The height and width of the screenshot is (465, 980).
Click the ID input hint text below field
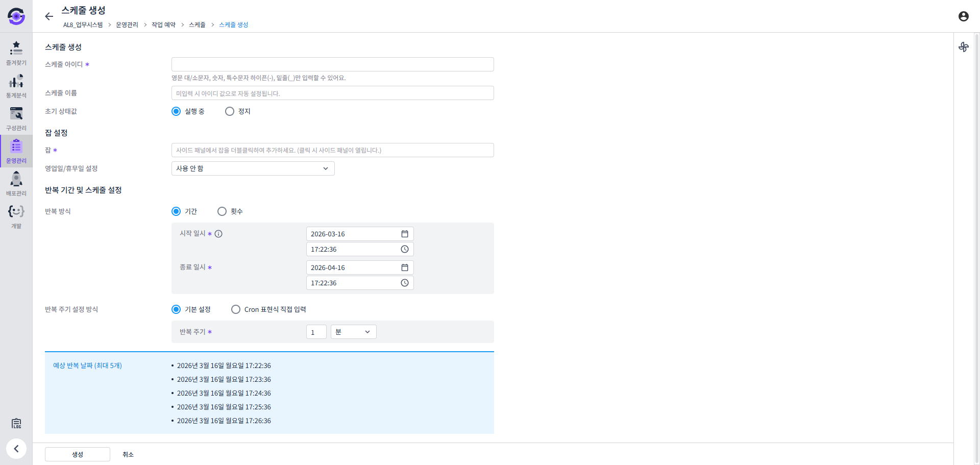coord(259,78)
